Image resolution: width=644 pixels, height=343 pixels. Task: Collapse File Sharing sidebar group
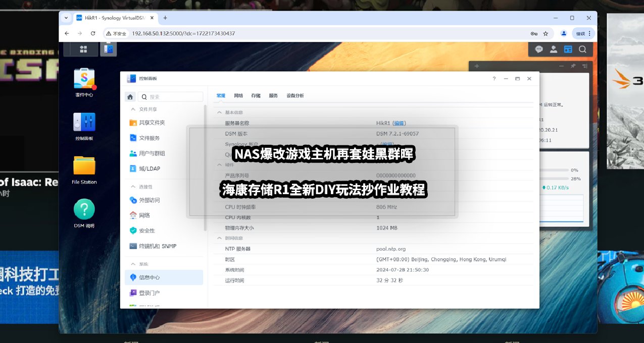coord(133,109)
